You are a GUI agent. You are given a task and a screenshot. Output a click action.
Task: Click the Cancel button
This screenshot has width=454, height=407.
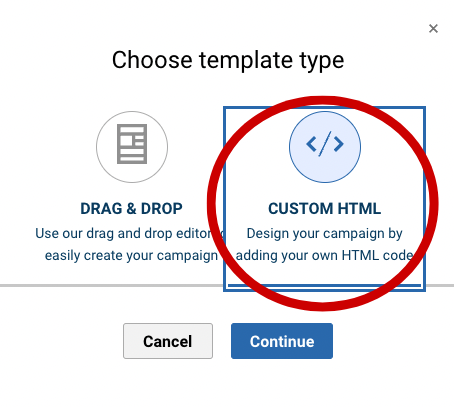click(x=168, y=341)
